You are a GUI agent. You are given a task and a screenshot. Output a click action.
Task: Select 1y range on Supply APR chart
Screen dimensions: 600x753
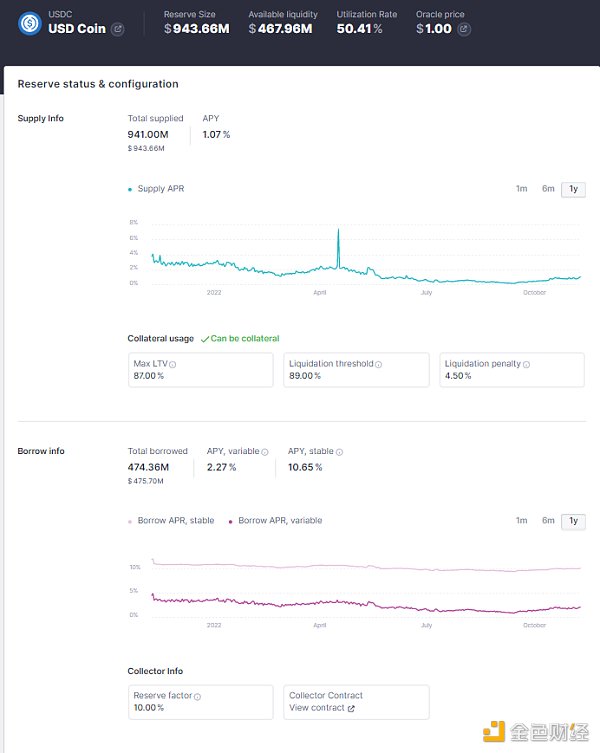coord(573,189)
